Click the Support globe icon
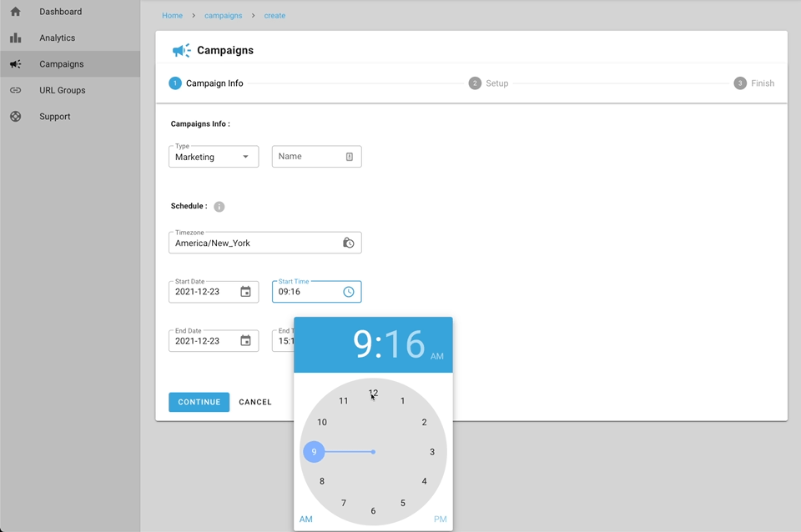 [15, 116]
